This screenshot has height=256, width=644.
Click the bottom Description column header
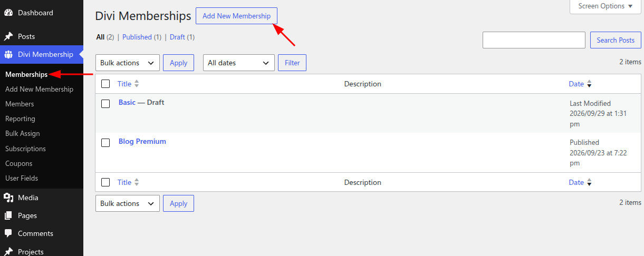click(362, 182)
